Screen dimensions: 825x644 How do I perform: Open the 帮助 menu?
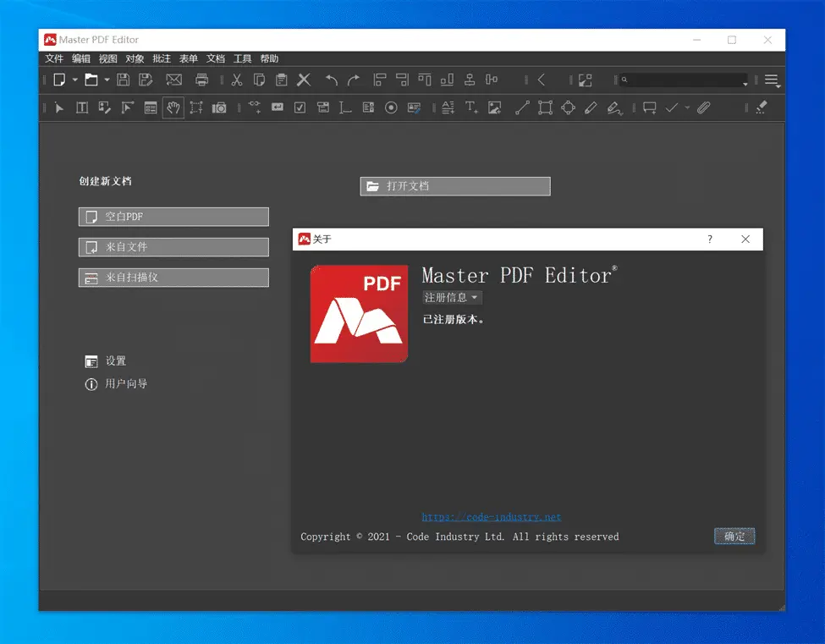pyautogui.click(x=269, y=59)
